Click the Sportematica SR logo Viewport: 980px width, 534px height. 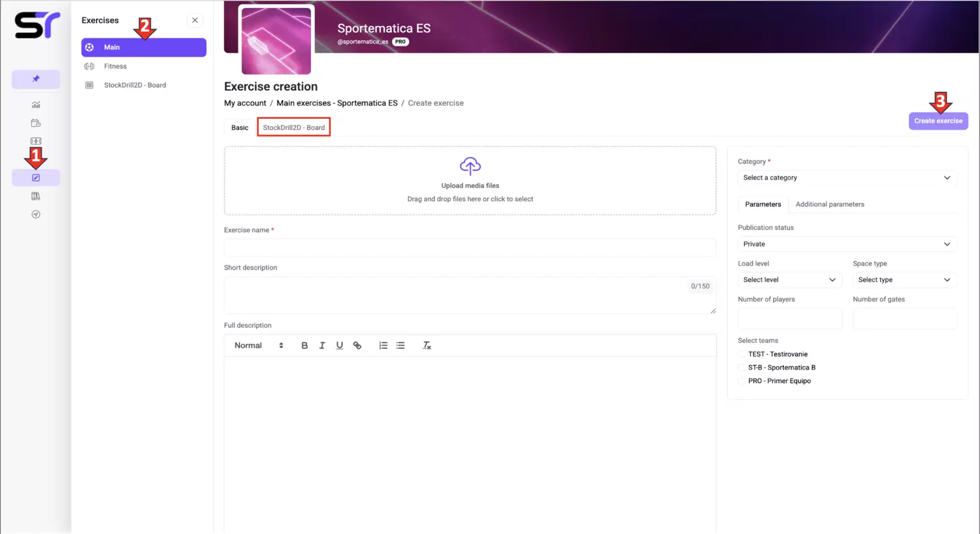(x=37, y=25)
